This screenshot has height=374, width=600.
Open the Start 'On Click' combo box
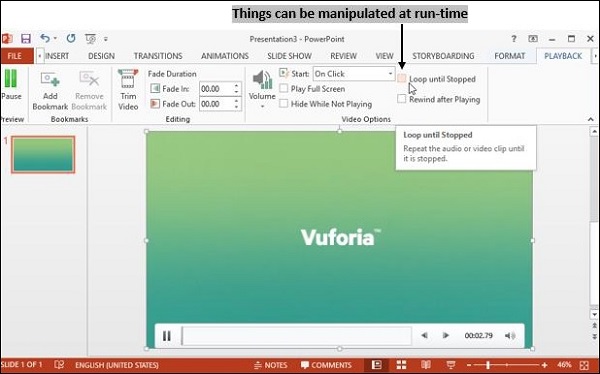(x=354, y=74)
